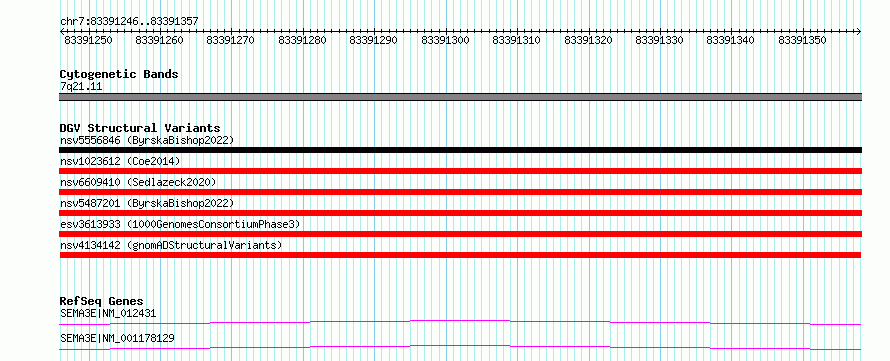Open variant nsv1023612 (Coe2014) label
The width and height of the screenshot is (890, 361).
120,161
